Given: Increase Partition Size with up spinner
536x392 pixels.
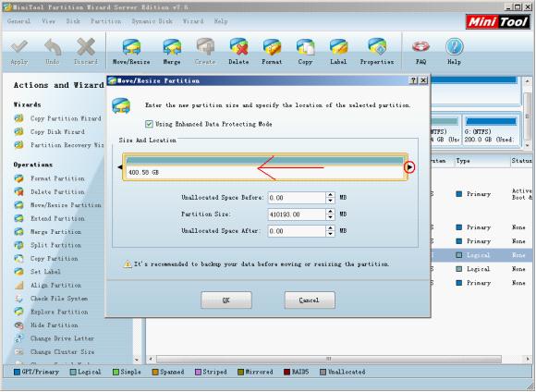Looking at the screenshot, I should point(330,212).
